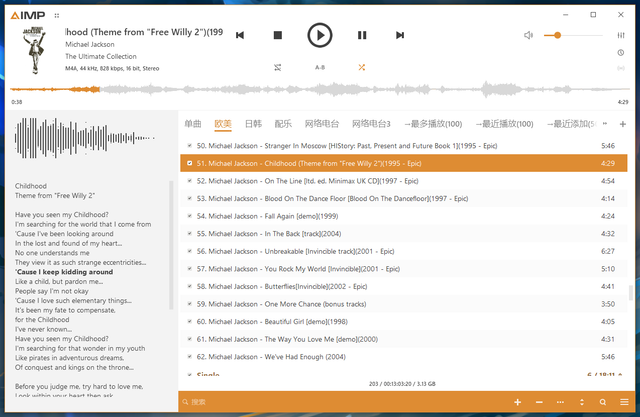Uncheck track 52 On The Line

tap(189, 180)
